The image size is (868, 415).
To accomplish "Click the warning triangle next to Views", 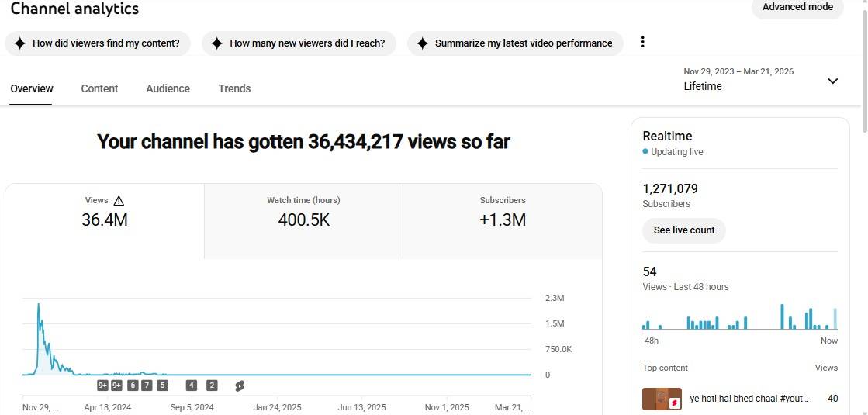I will (119, 200).
